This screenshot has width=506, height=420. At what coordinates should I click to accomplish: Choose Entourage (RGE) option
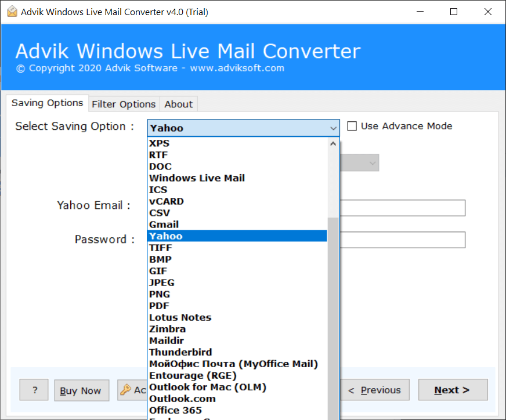click(237, 375)
